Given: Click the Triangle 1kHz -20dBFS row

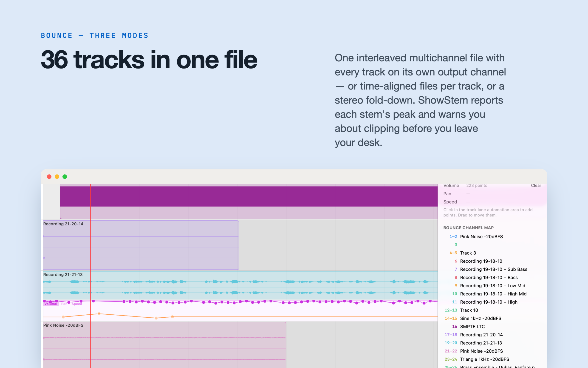Looking at the screenshot, I should tap(492, 359).
